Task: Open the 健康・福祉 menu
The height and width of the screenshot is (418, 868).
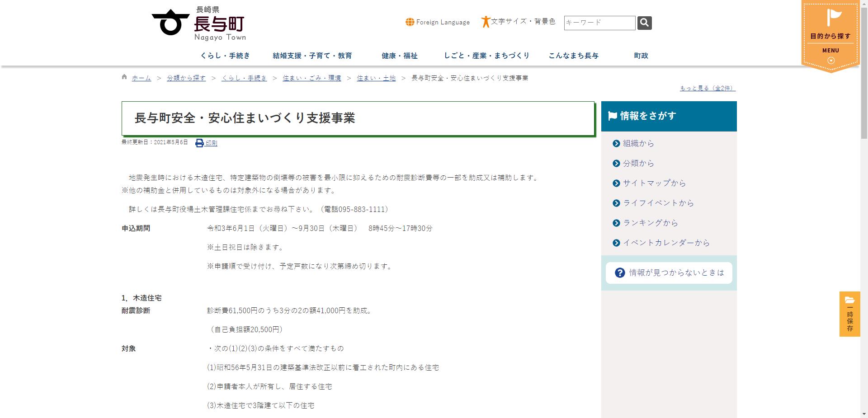Action: click(399, 56)
